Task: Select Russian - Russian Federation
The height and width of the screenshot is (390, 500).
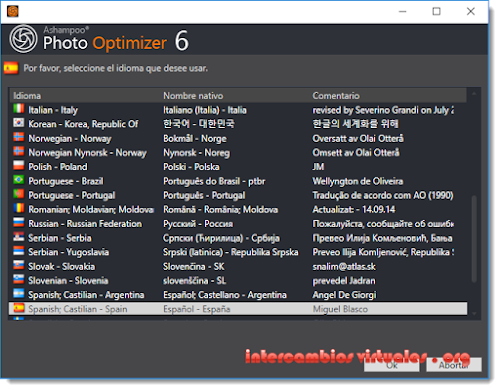Action: pos(238,224)
